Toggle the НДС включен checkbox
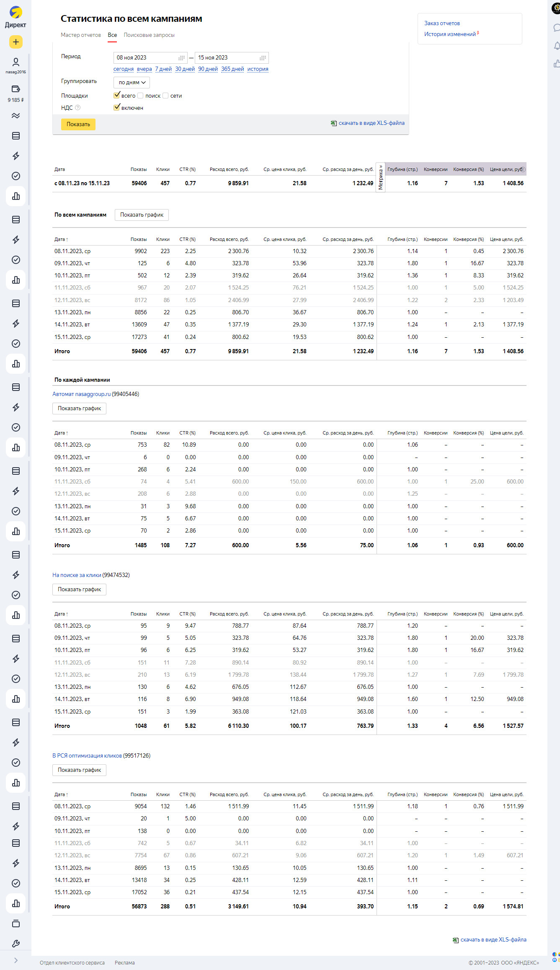Screen dimensions: 560x970 (117, 108)
